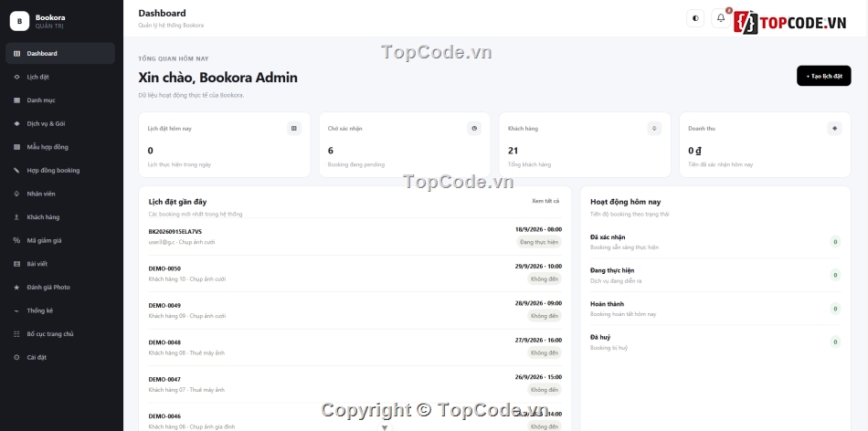Click the Bookora logo badge
The width and height of the screenshot is (868, 431).
(19, 21)
